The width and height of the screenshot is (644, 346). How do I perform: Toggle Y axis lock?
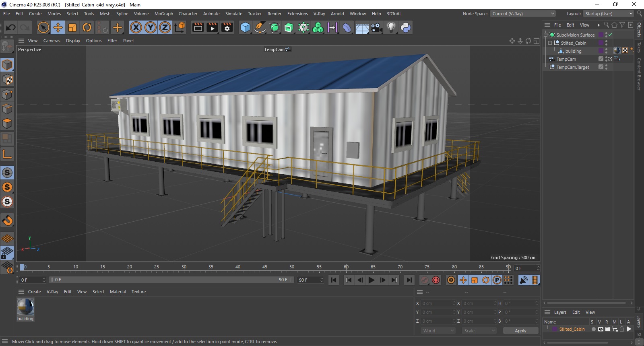tap(151, 27)
